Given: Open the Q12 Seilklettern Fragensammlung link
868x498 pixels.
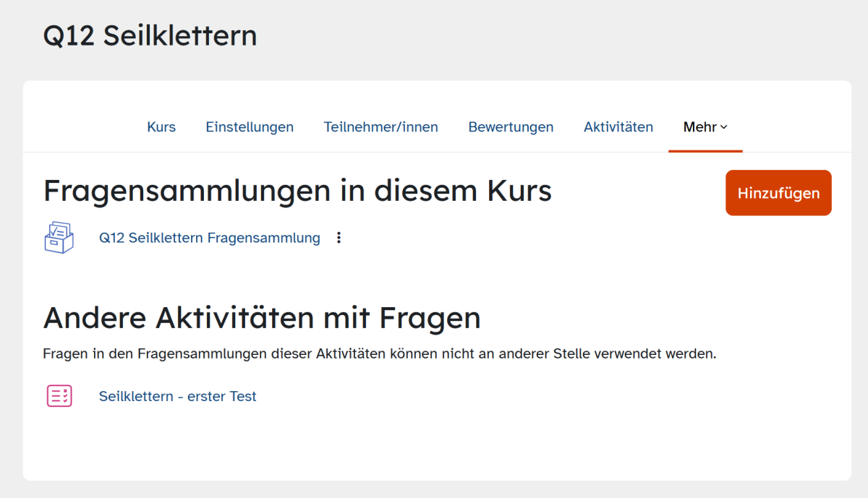Looking at the screenshot, I should coord(210,238).
